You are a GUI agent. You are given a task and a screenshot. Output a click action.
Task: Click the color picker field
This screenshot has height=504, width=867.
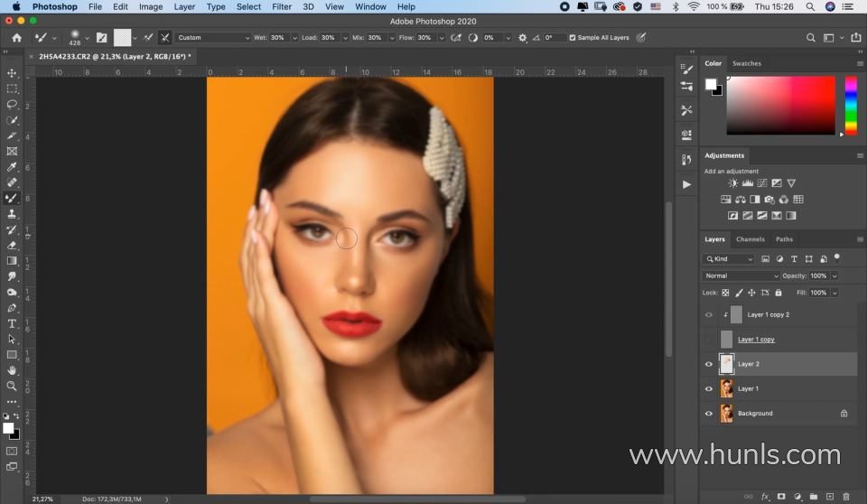click(780, 105)
